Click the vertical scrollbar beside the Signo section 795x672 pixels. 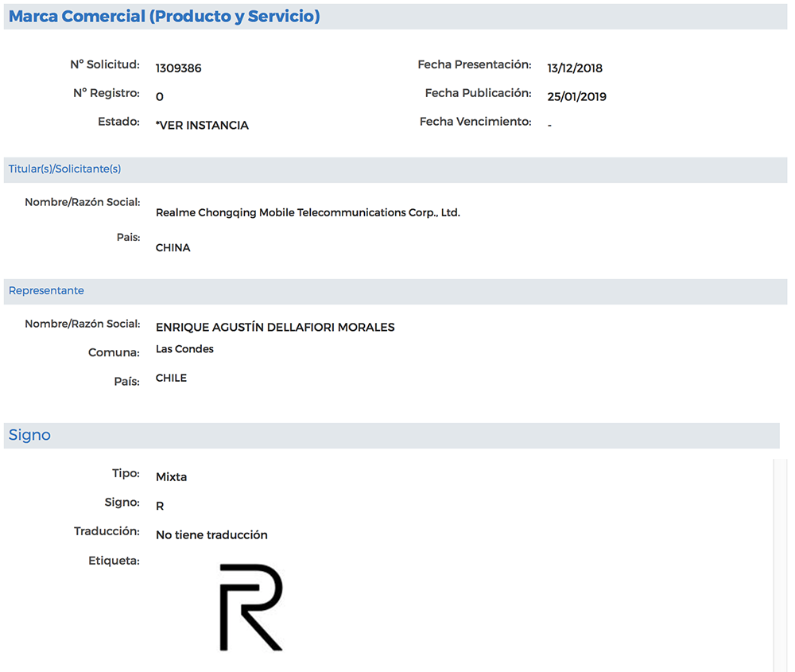[781, 565]
